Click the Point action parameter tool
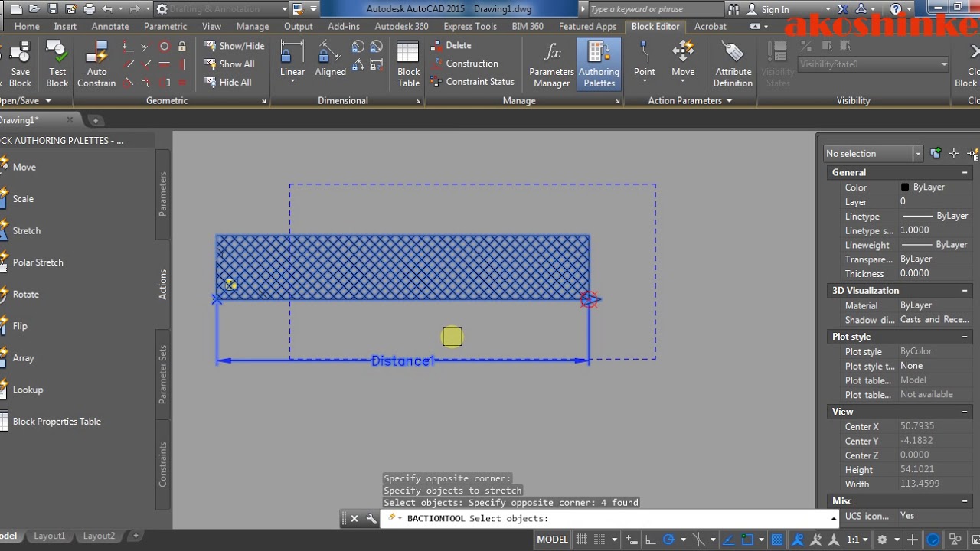 [x=644, y=63]
